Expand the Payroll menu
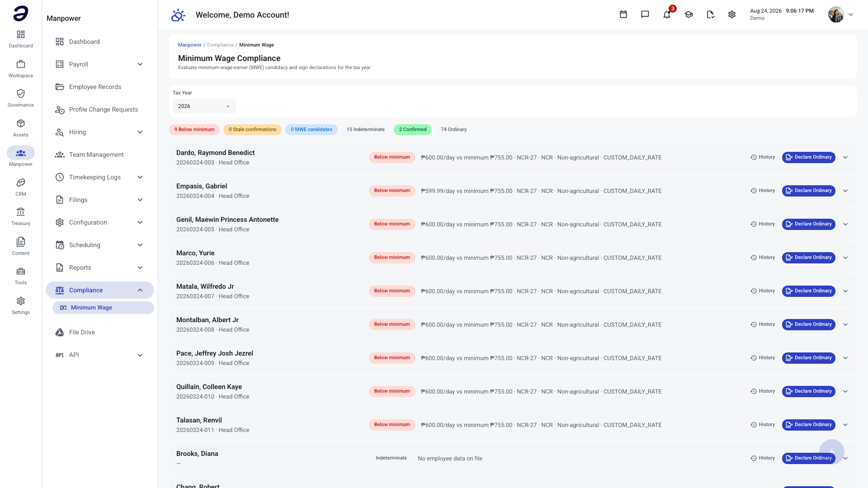The width and height of the screenshot is (868, 488). tap(100, 64)
